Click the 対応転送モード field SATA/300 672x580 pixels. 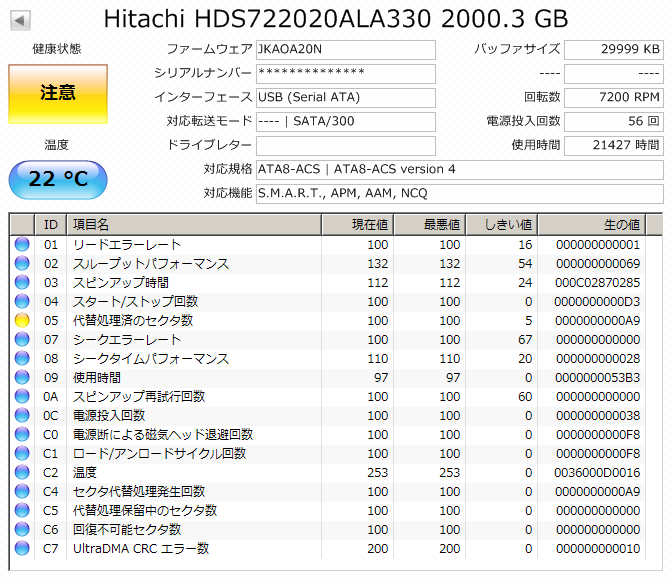(346, 122)
